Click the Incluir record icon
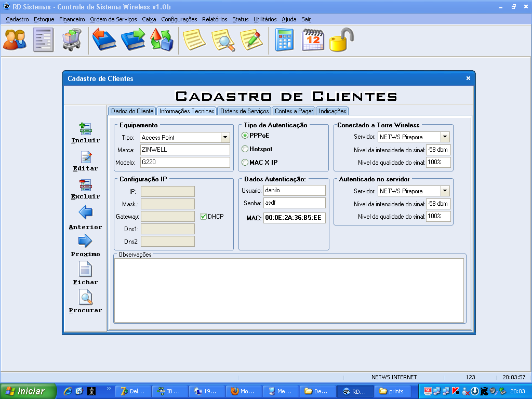 (x=85, y=129)
